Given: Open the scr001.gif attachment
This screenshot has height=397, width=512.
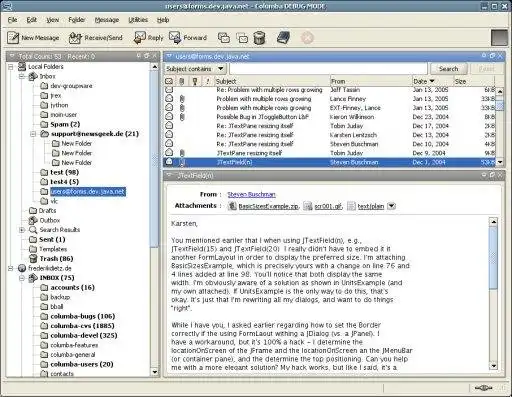Looking at the screenshot, I should (x=328, y=206).
